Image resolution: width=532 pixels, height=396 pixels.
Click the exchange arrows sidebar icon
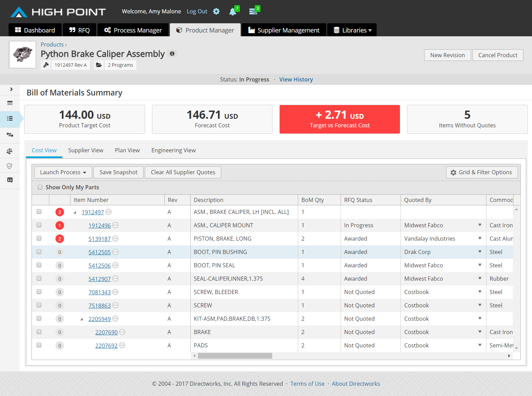pos(10,135)
